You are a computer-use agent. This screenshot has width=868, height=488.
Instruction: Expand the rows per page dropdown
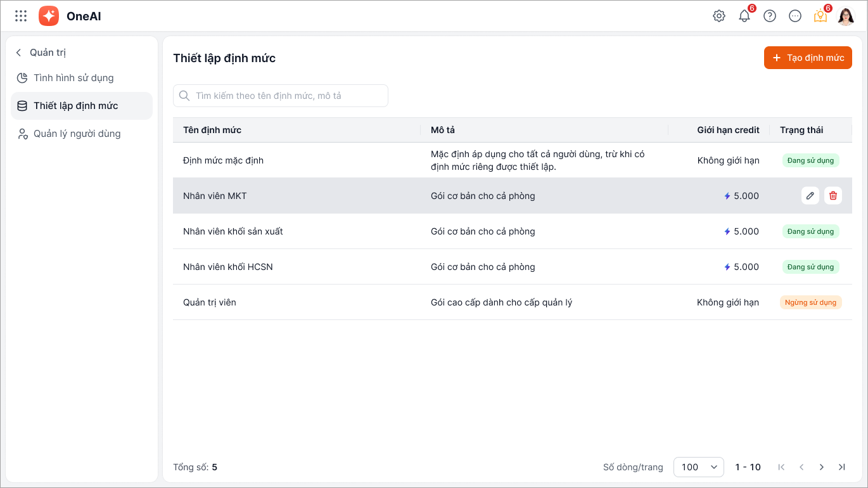698,467
